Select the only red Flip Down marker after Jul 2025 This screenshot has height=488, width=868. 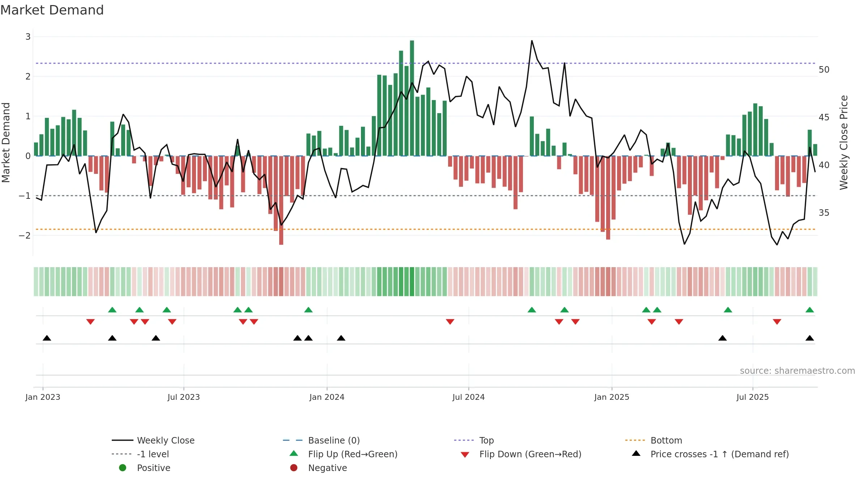pyautogui.click(x=777, y=322)
